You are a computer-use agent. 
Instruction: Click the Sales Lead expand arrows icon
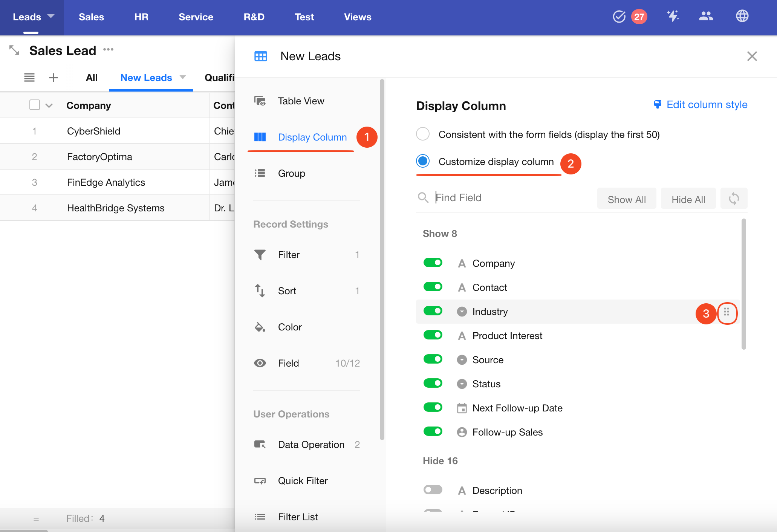[x=14, y=50]
